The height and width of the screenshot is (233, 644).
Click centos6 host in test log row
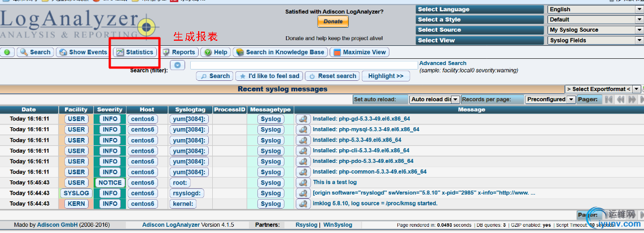click(143, 182)
